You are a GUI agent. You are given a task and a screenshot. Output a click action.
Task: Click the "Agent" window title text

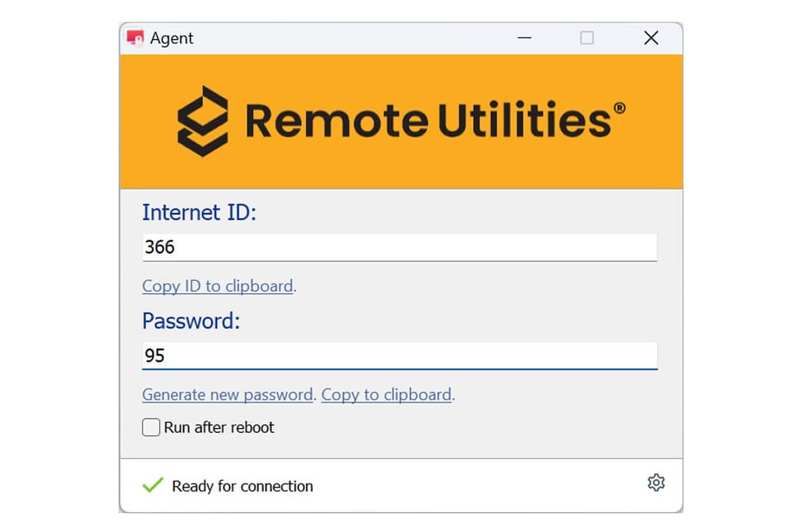point(172,38)
